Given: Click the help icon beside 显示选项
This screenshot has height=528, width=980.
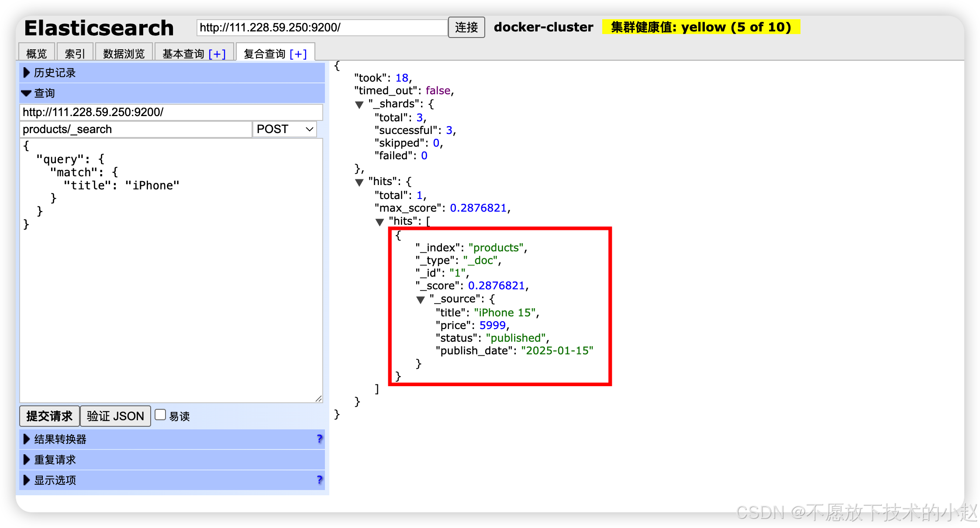Looking at the screenshot, I should click(319, 480).
